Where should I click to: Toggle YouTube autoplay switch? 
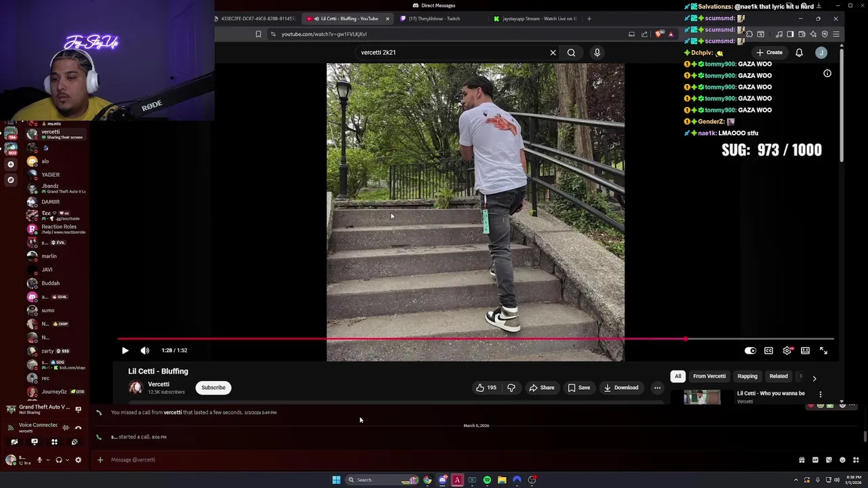(750, 350)
